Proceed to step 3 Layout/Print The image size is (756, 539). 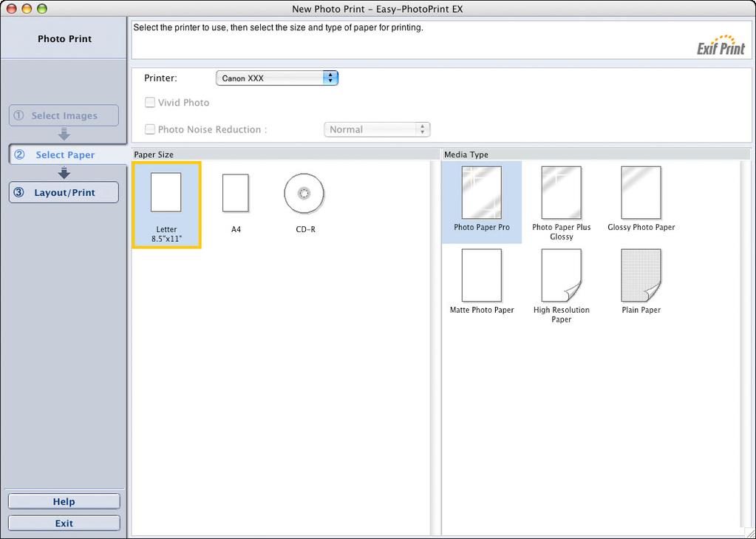(x=64, y=192)
